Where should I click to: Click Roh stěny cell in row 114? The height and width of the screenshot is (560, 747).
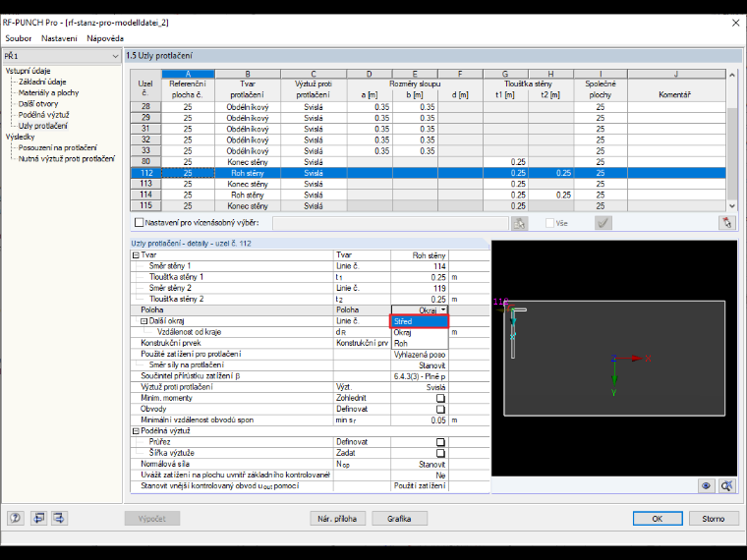pyautogui.click(x=248, y=195)
